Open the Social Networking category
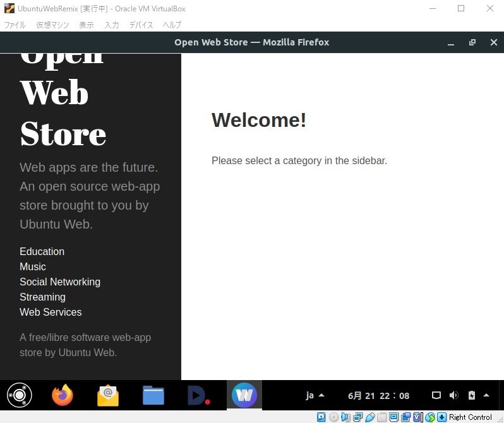 pyautogui.click(x=60, y=282)
